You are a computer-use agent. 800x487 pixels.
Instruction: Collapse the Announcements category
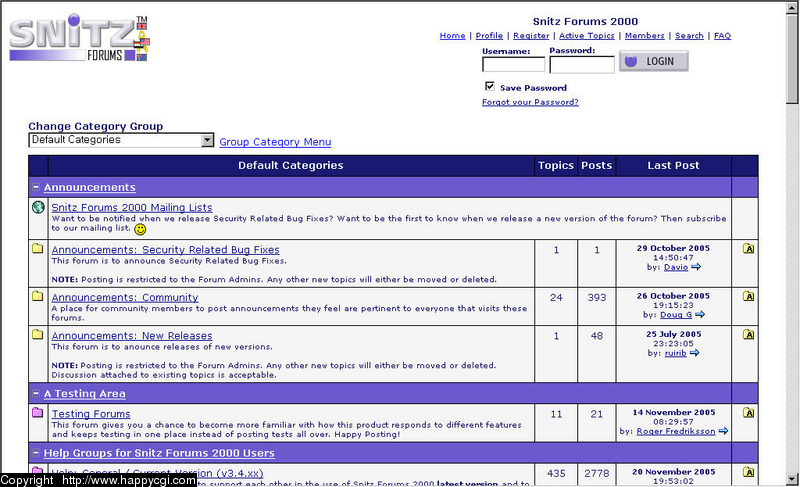tap(36, 187)
